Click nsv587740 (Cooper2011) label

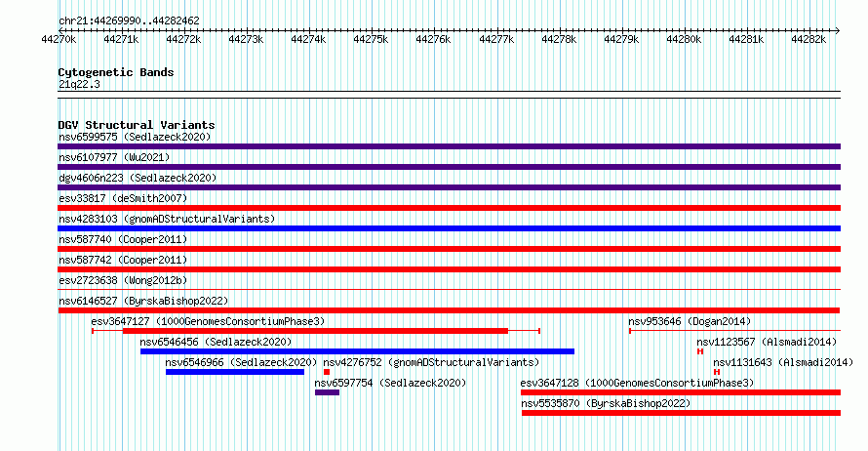tap(123, 239)
